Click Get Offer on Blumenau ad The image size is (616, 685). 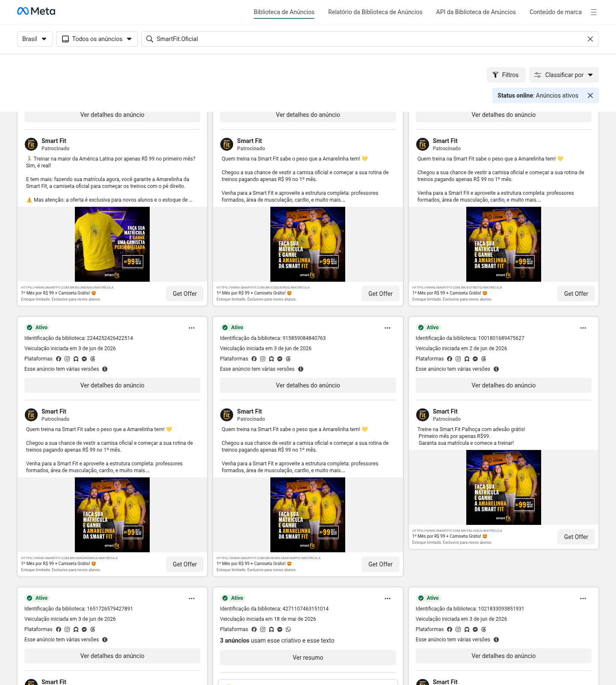coord(185,294)
